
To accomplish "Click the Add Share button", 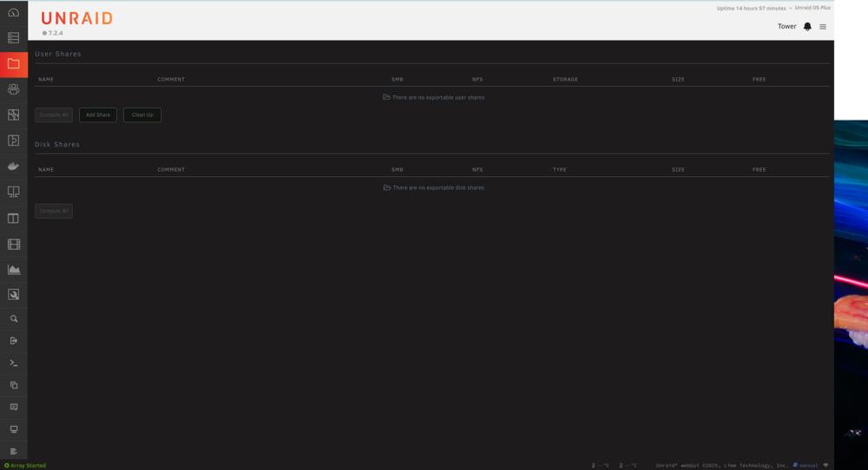I will tap(98, 115).
